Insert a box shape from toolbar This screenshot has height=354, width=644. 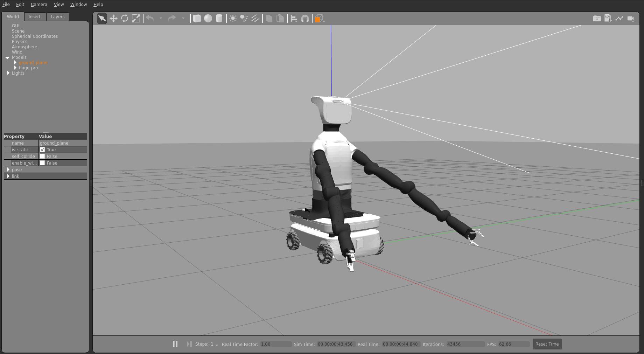tap(197, 19)
